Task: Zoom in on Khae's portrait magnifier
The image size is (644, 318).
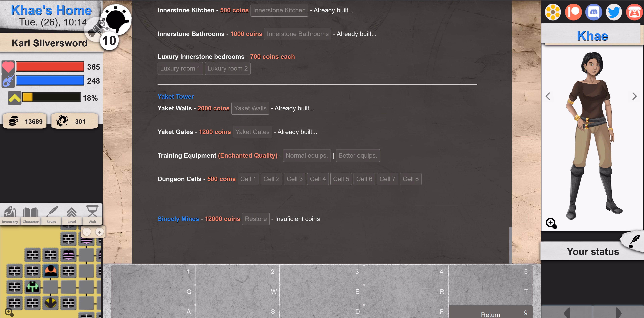Action: pyautogui.click(x=551, y=223)
